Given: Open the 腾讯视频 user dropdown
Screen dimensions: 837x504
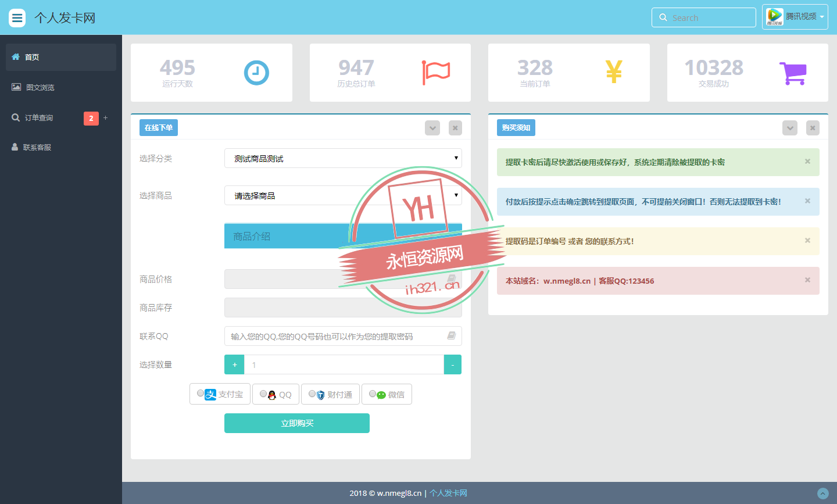Looking at the screenshot, I should click(795, 17).
